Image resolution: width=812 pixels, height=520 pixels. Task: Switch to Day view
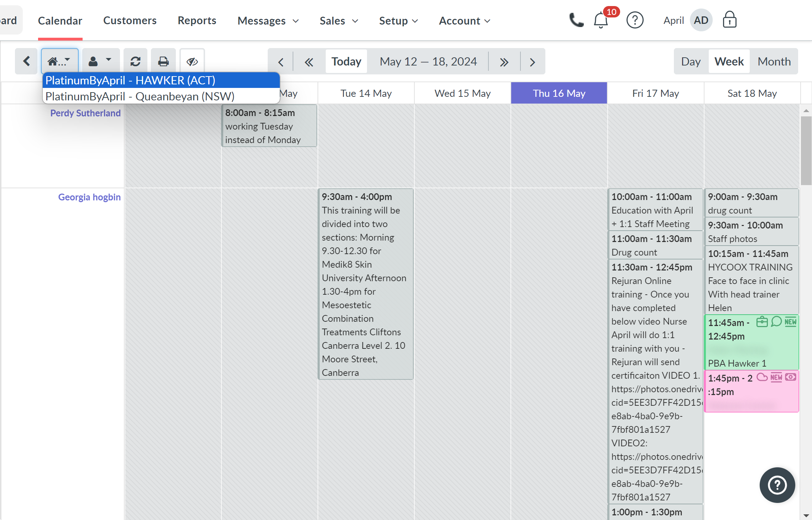(x=691, y=62)
